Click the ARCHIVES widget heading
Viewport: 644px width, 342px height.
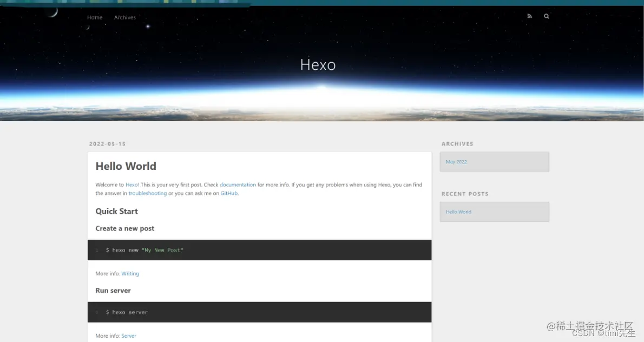tap(457, 144)
